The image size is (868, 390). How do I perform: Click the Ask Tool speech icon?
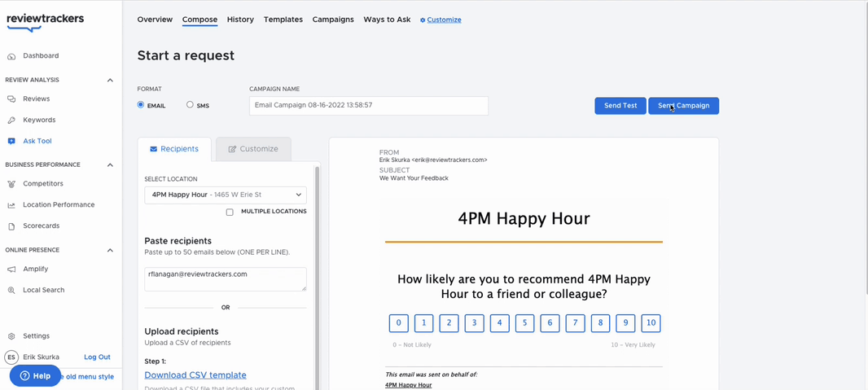point(11,141)
